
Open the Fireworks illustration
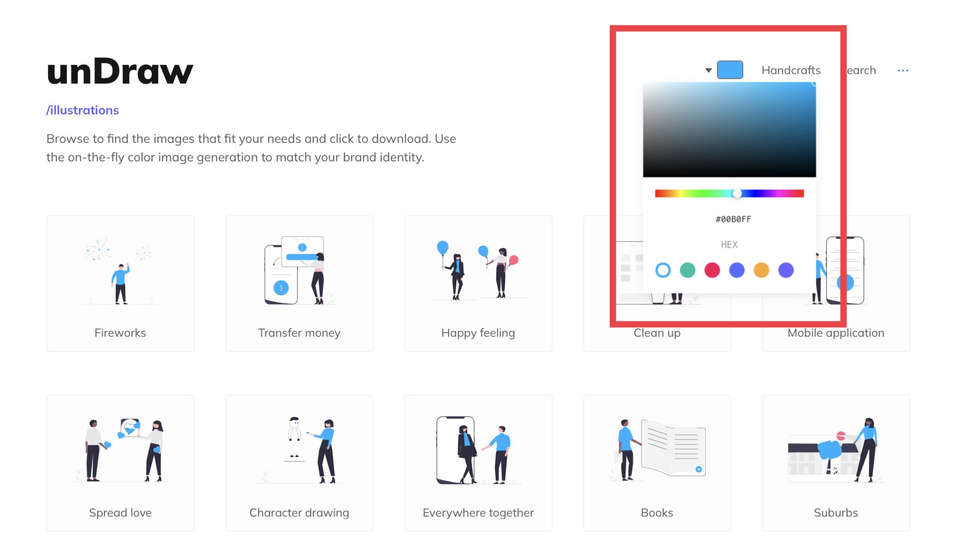click(x=120, y=283)
